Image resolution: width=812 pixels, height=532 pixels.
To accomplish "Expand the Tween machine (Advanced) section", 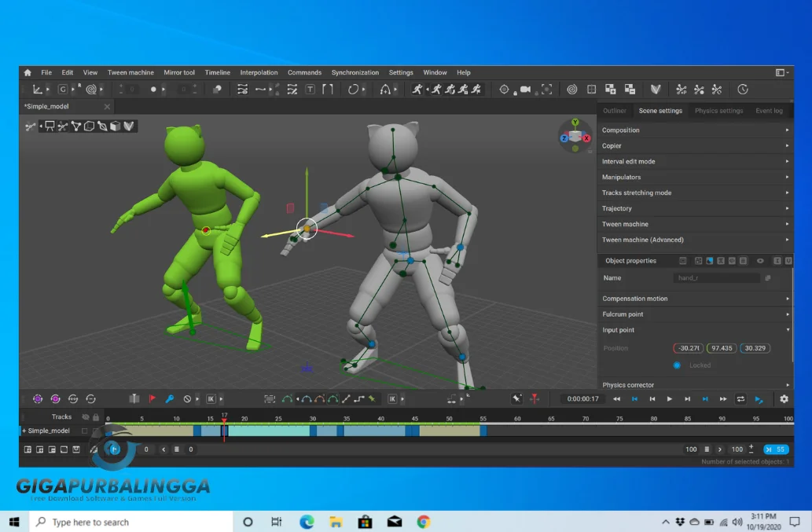I will coord(695,240).
